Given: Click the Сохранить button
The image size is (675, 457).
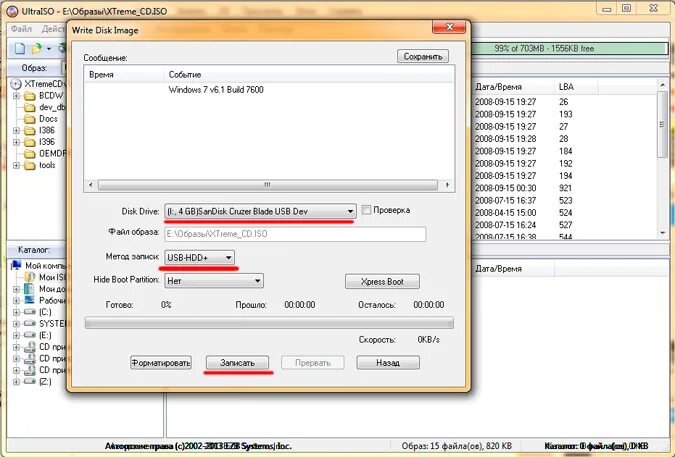Looking at the screenshot, I should (x=423, y=56).
